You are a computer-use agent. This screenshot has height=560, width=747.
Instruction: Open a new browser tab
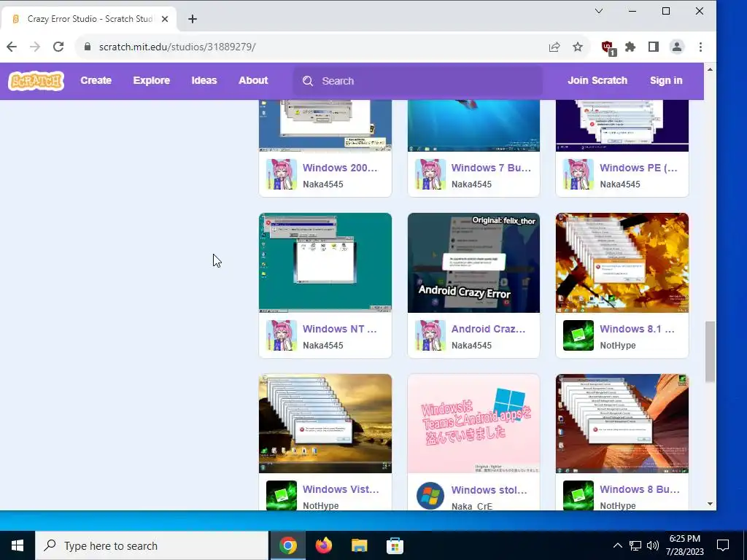(x=193, y=19)
